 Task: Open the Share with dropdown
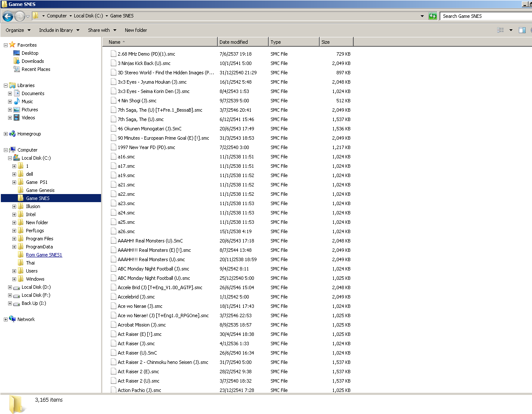pyautogui.click(x=102, y=30)
